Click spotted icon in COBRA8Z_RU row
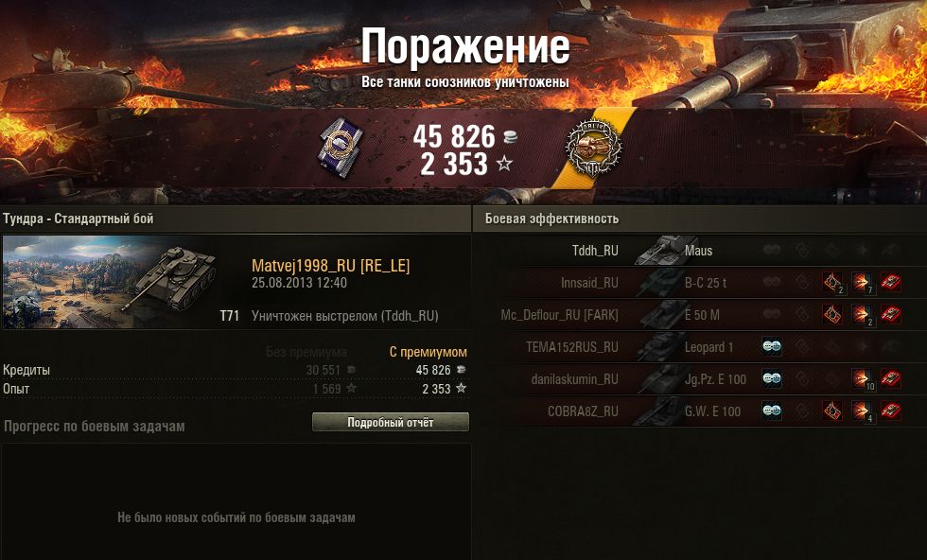The height and width of the screenshot is (560, 927). pos(772,411)
